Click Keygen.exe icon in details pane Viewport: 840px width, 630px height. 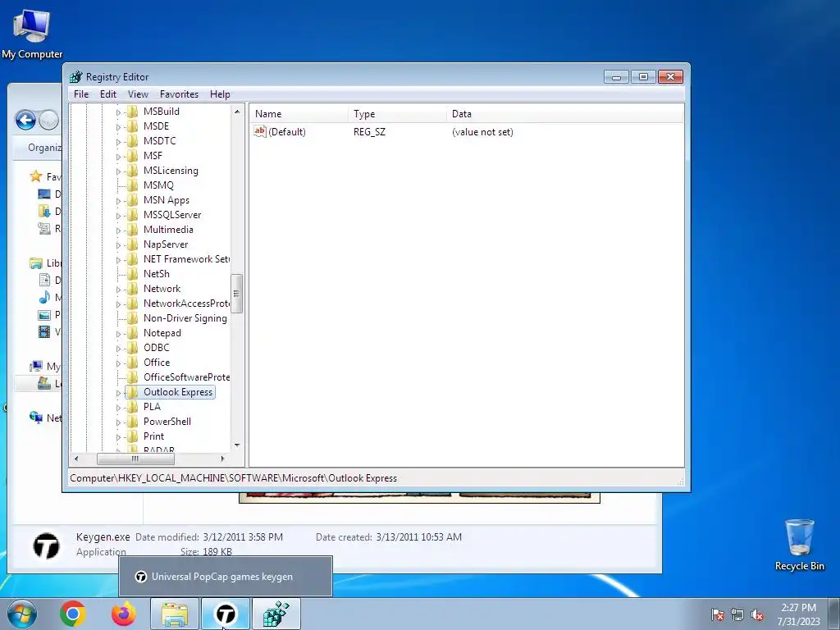coord(46,546)
